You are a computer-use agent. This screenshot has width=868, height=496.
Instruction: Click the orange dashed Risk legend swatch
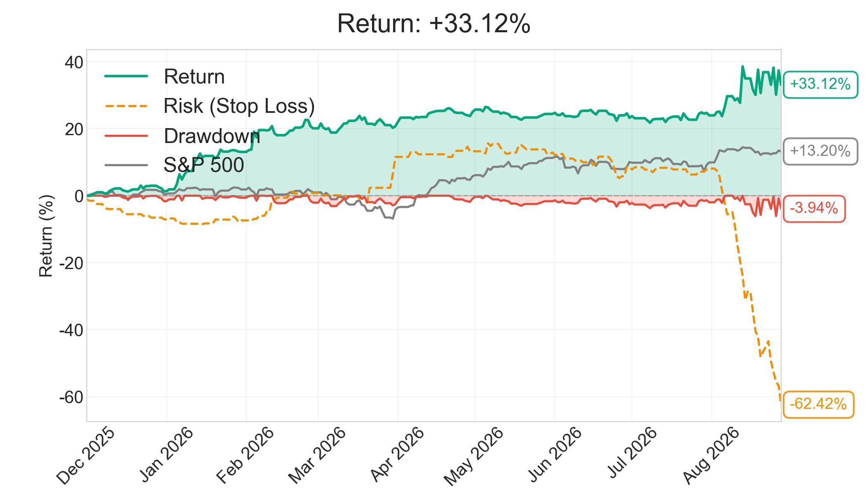coord(126,106)
